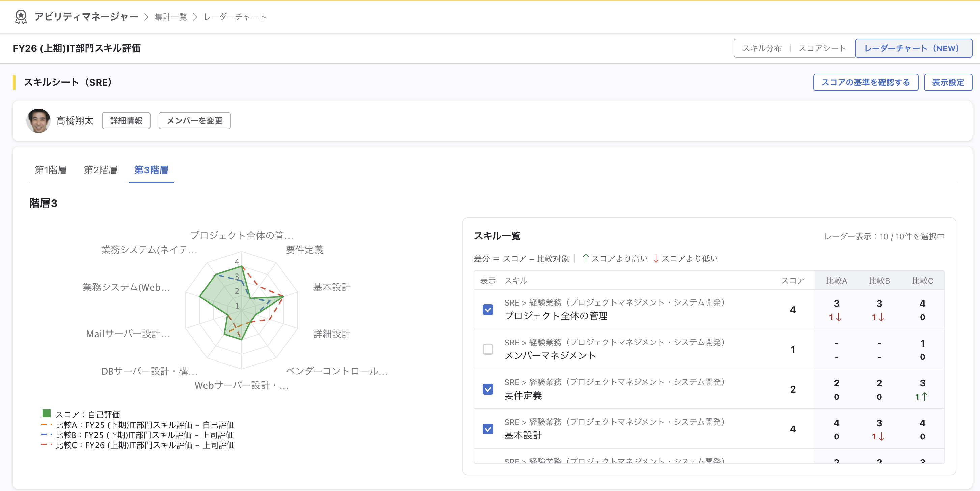Switch to 第1階層 tab

pos(51,170)
